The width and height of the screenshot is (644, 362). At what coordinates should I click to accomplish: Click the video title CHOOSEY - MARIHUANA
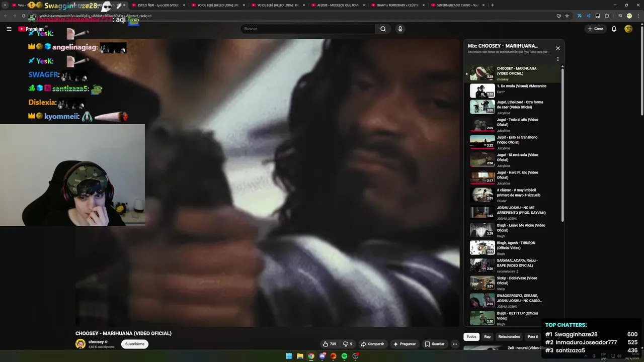[123, 333]
